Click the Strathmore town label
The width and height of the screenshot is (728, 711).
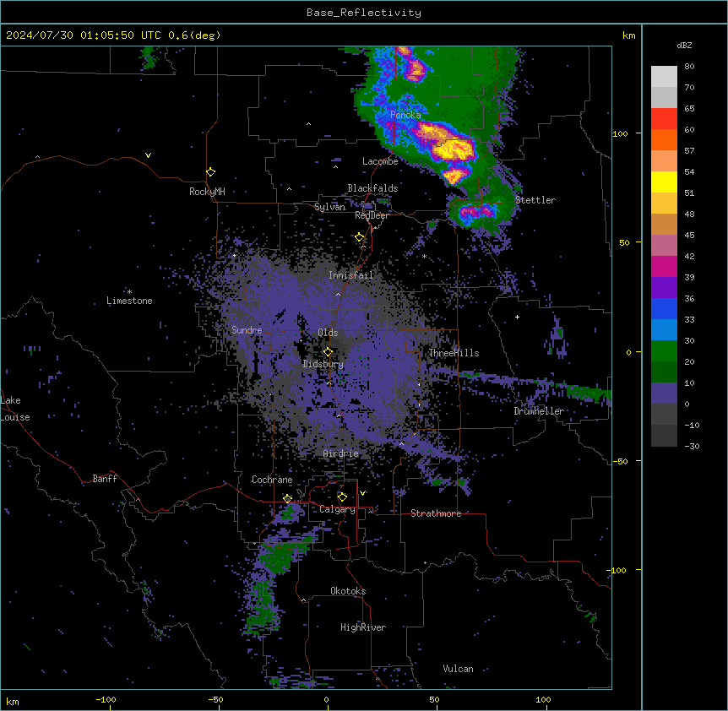coord(436,513)
